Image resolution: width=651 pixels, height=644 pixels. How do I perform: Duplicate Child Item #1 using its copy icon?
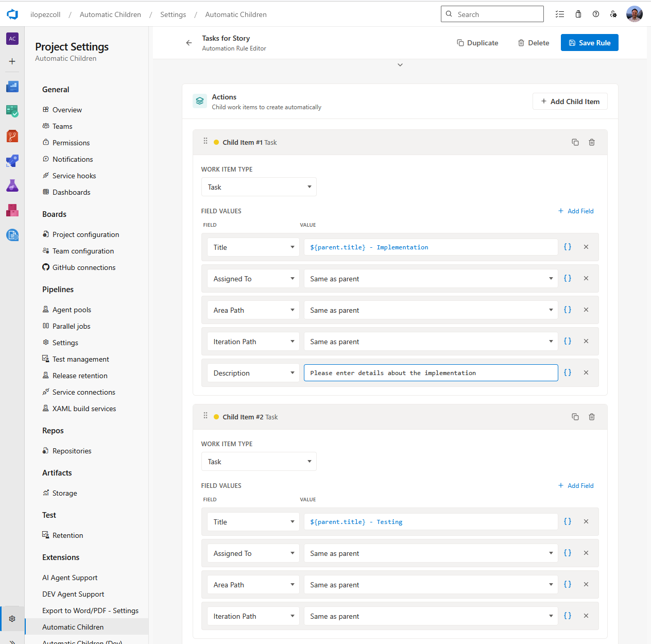[575, 142]
